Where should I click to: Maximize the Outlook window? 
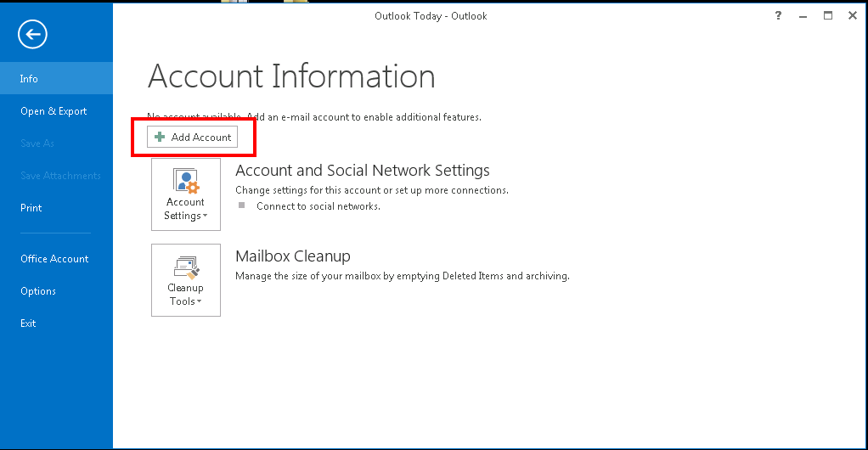[x=827, y=15]
